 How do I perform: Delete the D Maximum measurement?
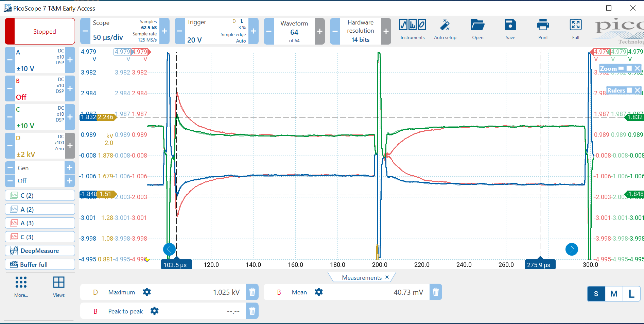(252, 292)
